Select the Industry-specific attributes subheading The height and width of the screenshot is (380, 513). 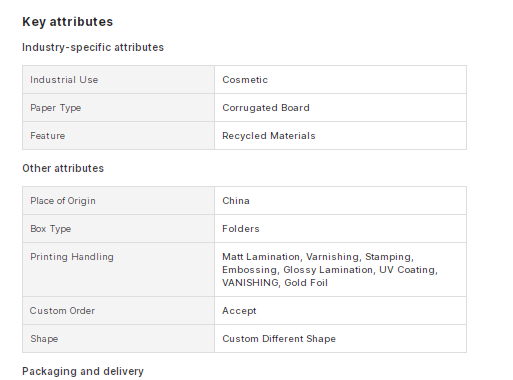[93, 47]
